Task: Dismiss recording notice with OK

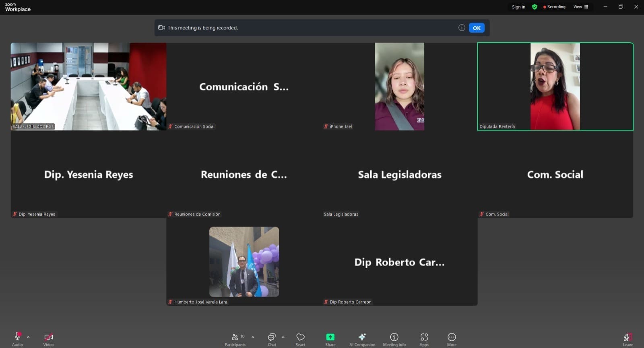Action: pyautogui.click(x=476, y=28)
